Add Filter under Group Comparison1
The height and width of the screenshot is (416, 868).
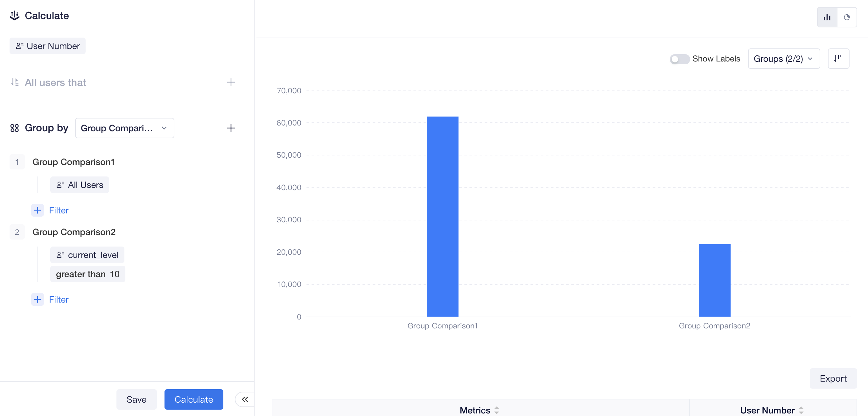50,210
